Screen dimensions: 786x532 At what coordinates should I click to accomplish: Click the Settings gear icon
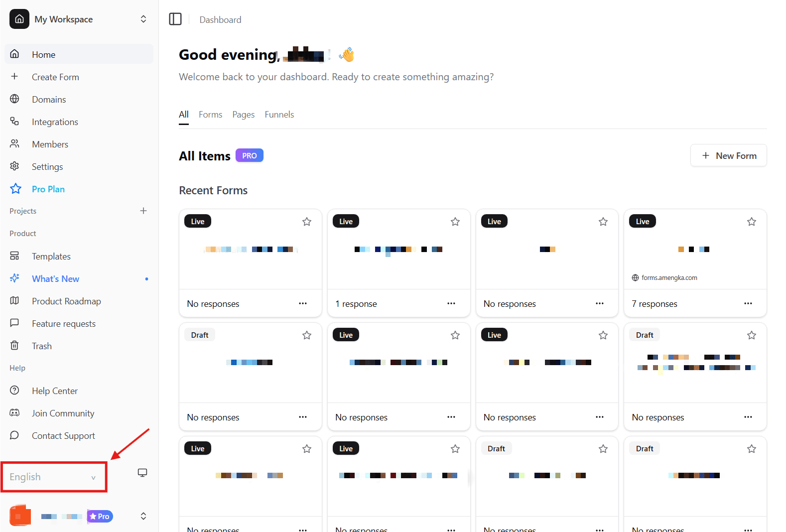pos(14,166)
